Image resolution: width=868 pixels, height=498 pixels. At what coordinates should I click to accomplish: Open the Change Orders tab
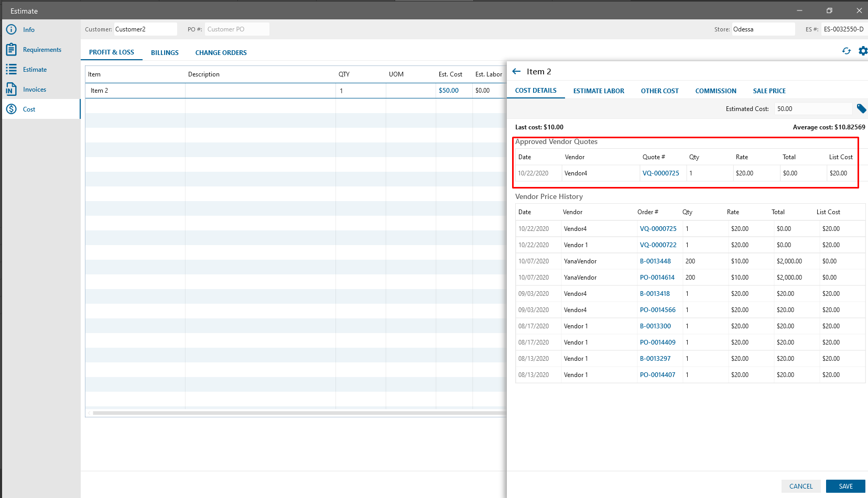click(221, 53)
